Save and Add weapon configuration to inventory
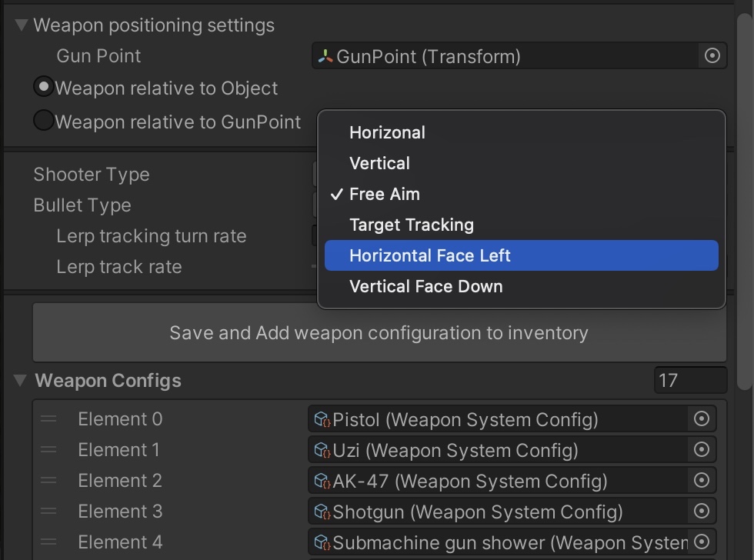 tap(379, 333)
